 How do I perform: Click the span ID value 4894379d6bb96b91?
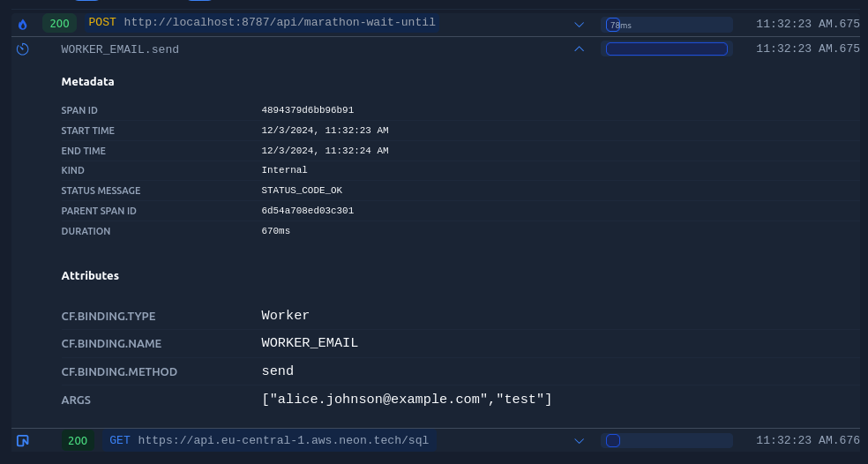307,110
